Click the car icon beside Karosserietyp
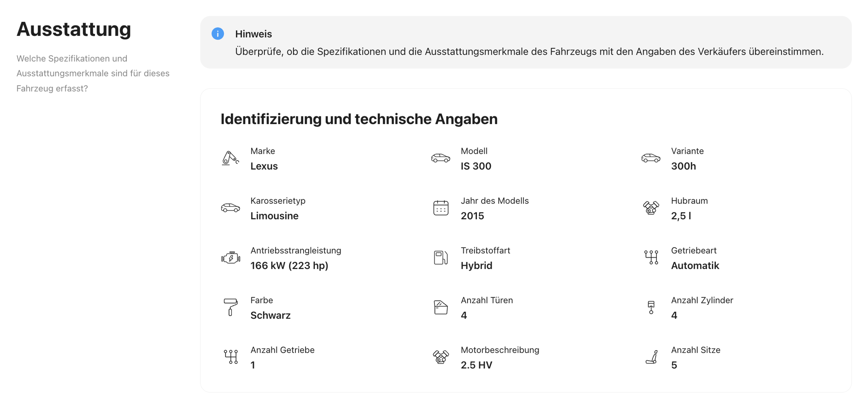This screenshot has height=401, width=868. (x=230, y=208)
